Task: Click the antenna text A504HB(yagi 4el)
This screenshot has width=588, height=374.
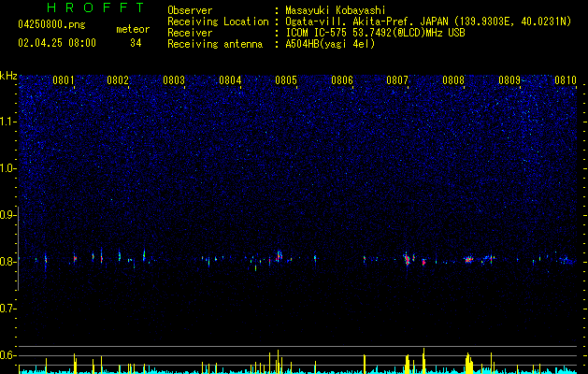Action: [330, 44]
